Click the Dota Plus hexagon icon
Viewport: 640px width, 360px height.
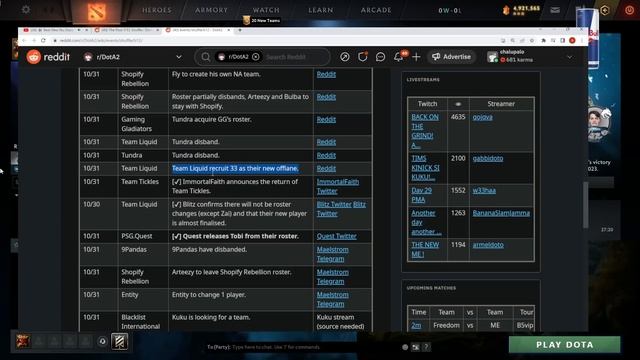coord(605,10)
